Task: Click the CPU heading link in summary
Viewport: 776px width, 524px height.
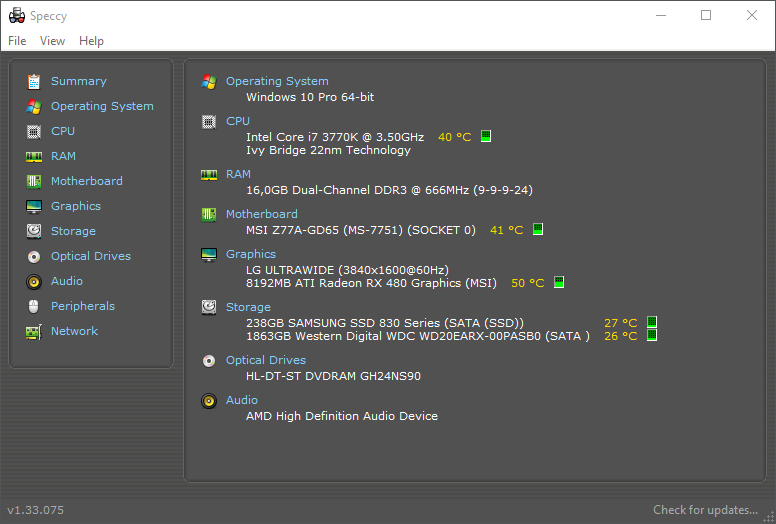Action: (x=238, y=121)
